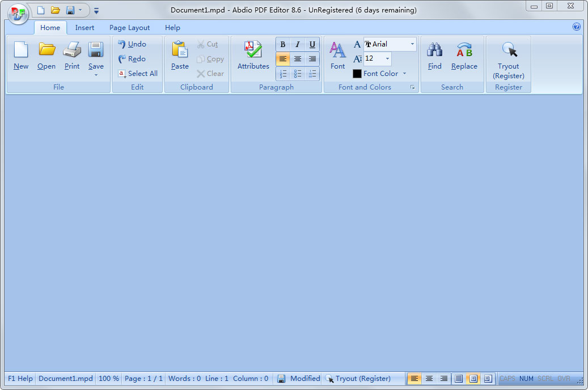This screenshot has width=588, height=390.
Task: Expand the Arial font name dropdown
Action: (412, 44)
